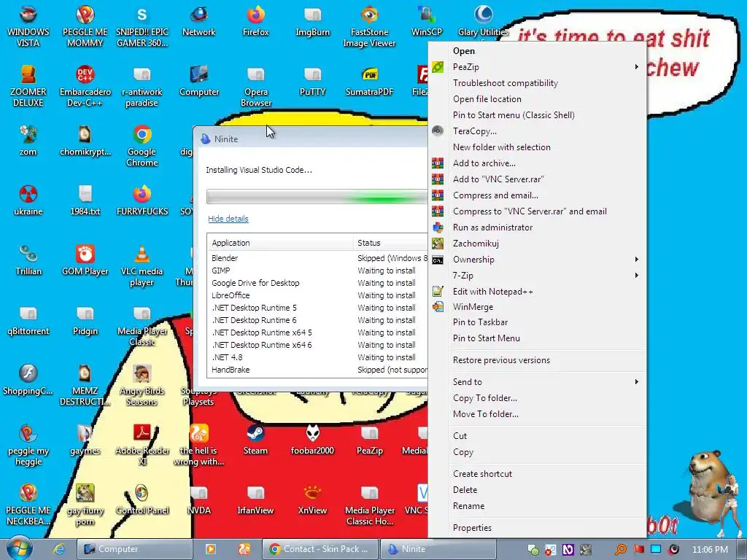Select the LibreOffice row in Ninite list
The width and height of the screenshot is (747, 560).
317,295
